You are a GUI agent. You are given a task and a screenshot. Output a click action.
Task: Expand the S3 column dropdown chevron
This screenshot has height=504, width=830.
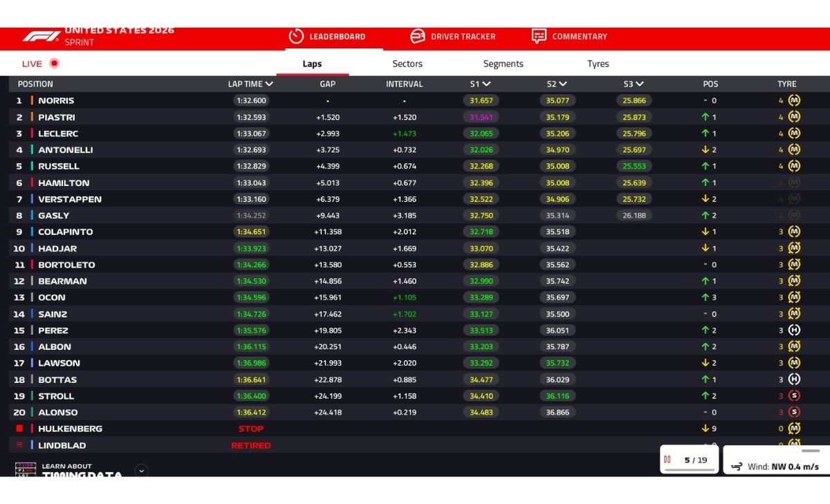[x=640, y=84]
